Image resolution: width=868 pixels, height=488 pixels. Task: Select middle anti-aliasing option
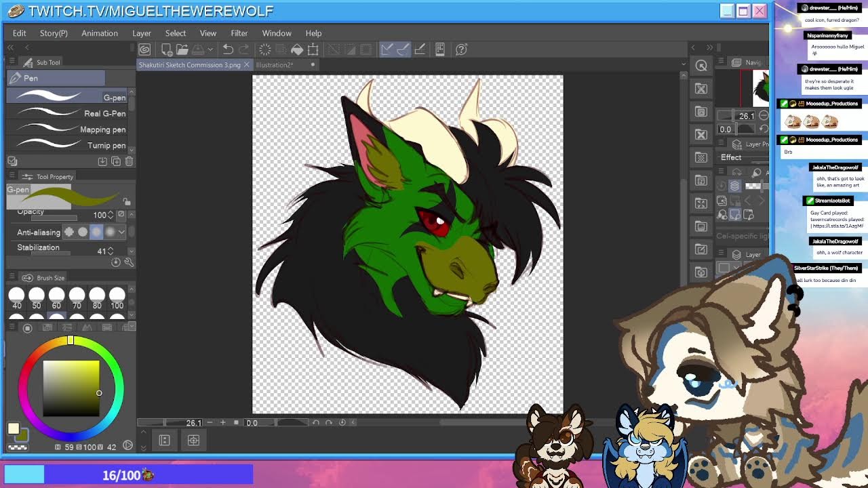(x=96, y=232)
